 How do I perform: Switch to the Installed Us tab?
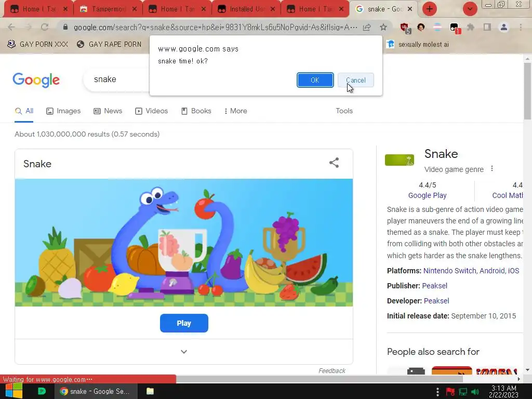point(247,9)
